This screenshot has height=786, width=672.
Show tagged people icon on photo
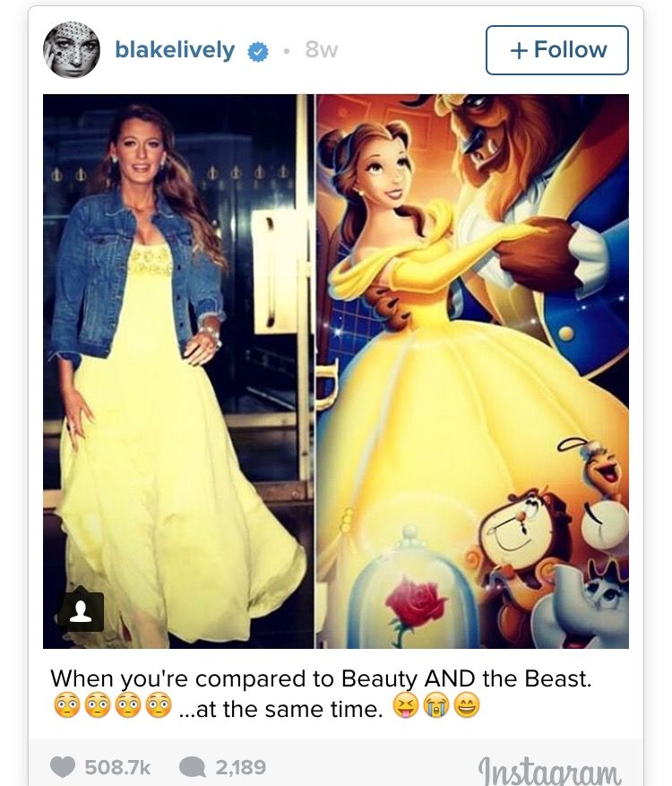81,611
